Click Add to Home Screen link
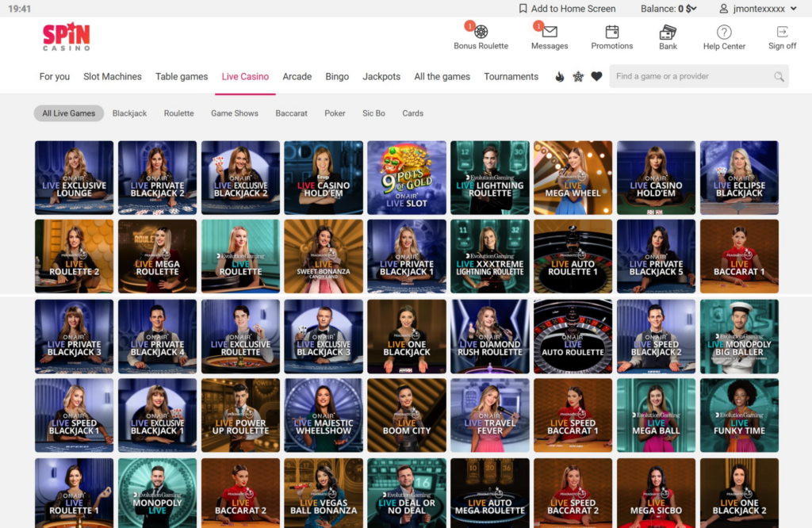Viewport: 812px width, 528px height. (573, 8)
